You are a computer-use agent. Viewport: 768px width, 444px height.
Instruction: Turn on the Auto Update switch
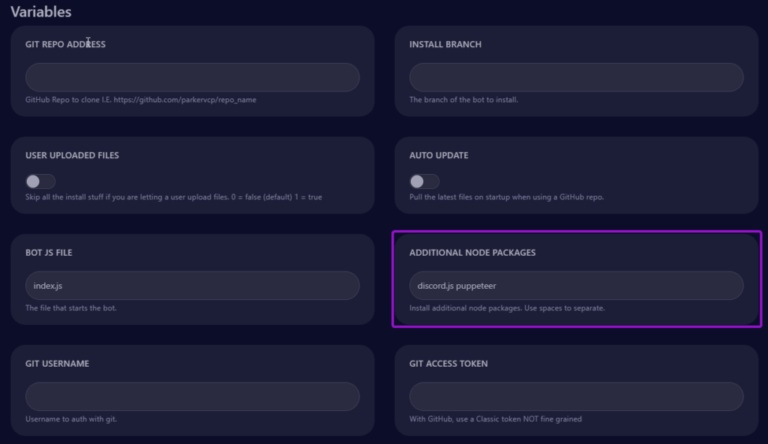424,181
